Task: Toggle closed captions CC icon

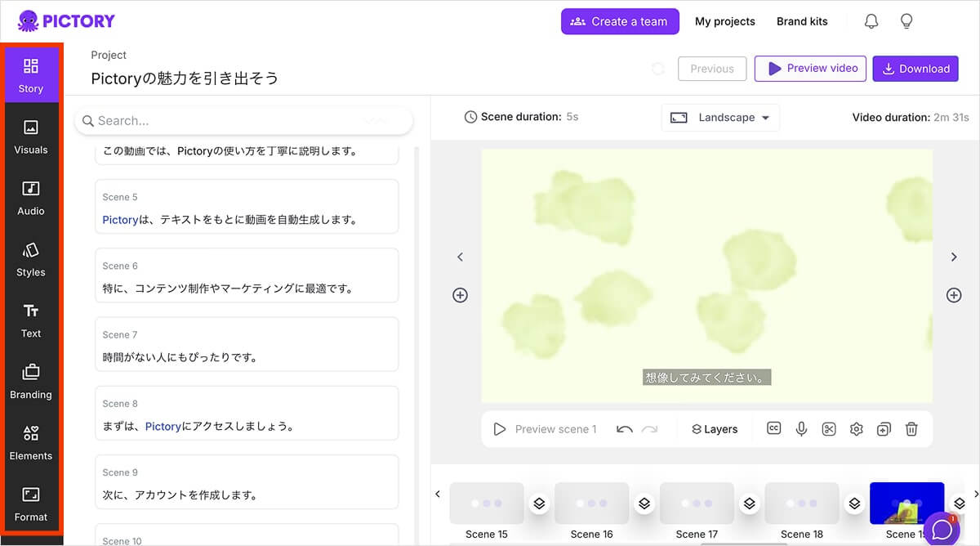Action: (774, 428)
